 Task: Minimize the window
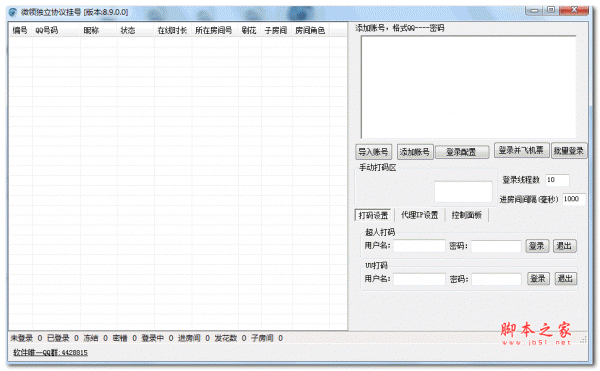point(535,10)
